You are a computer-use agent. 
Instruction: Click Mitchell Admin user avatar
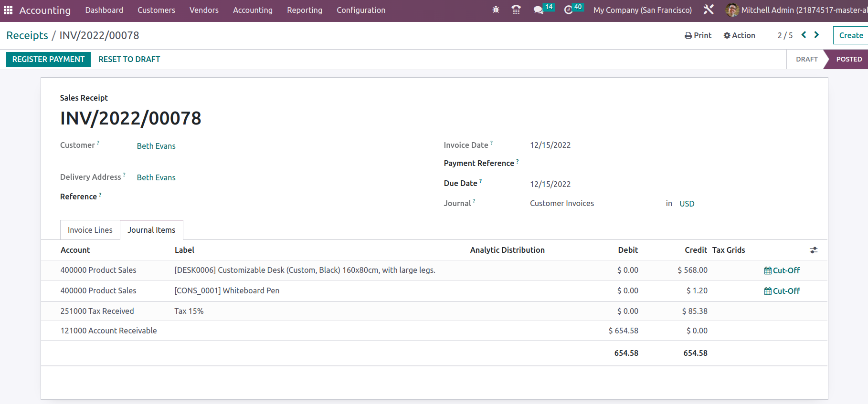[732, 10]
